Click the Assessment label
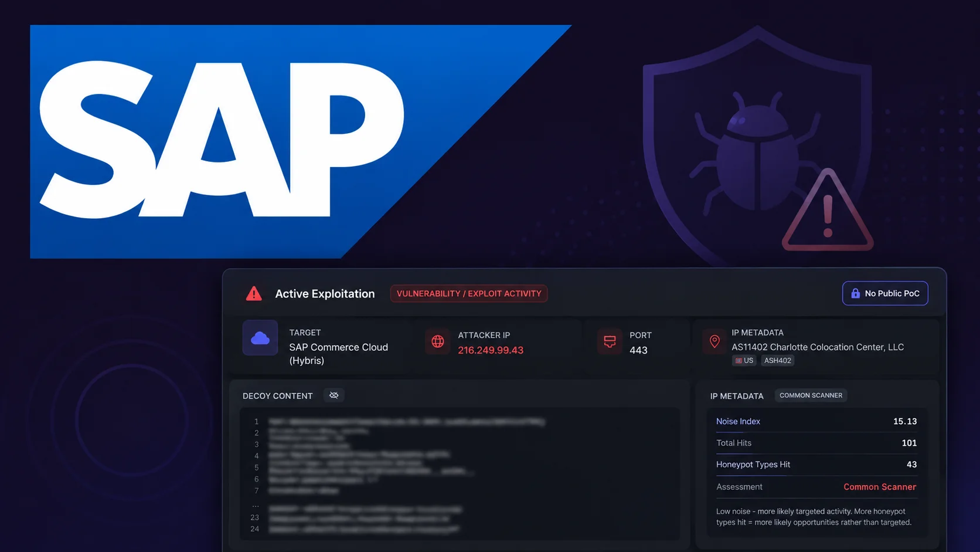980x552 pixels. [x=739, y=487]
